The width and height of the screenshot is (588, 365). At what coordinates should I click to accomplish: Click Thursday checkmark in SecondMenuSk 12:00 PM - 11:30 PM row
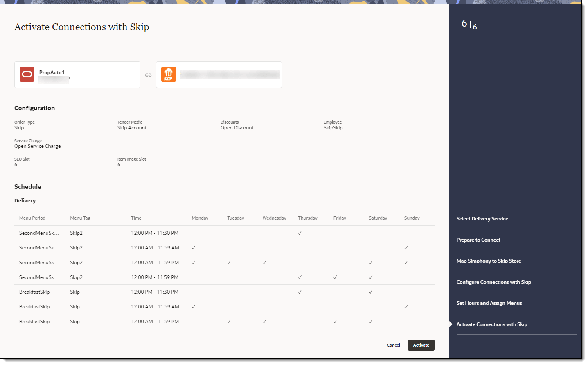(x=300, y=233)
